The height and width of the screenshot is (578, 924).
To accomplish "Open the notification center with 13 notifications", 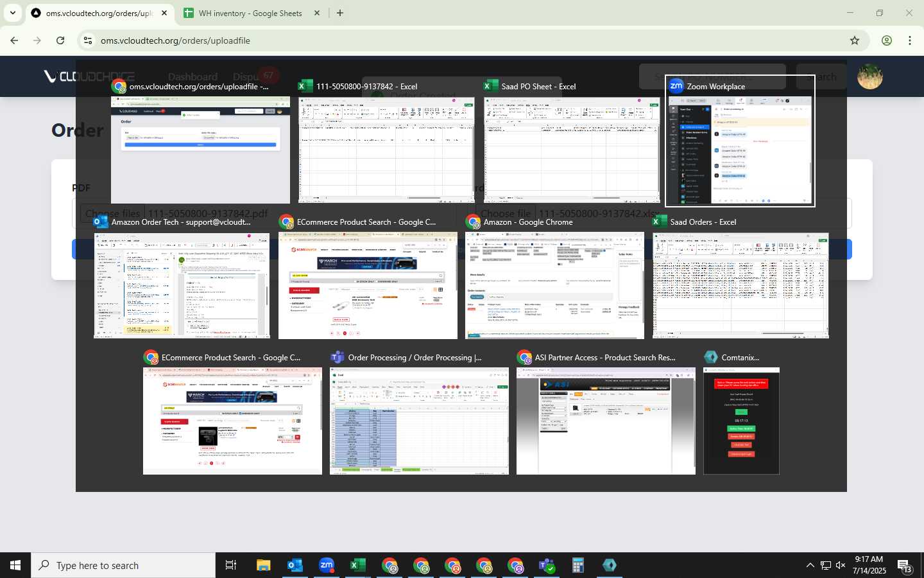I will click(x=905, y=566).
